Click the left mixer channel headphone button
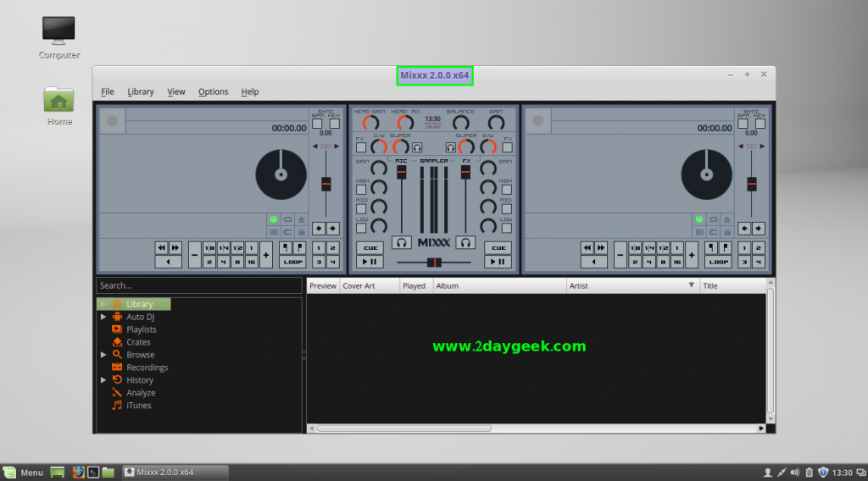Viewport: 868px width, 481px height. tap(401, 242)
